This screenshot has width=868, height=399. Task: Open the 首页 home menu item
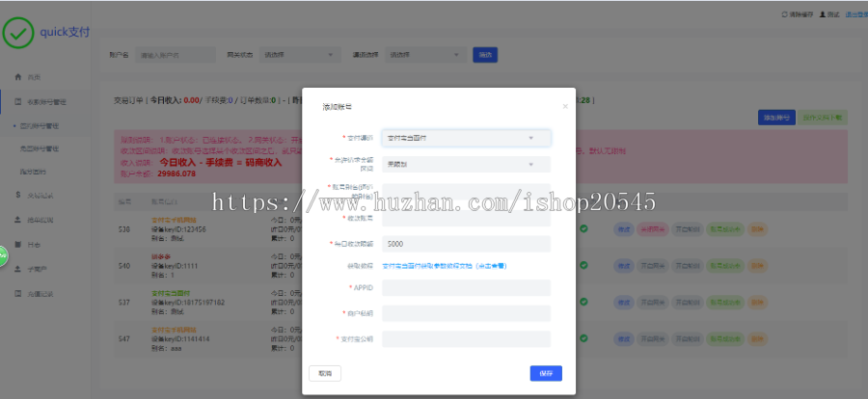pos(35,77)
